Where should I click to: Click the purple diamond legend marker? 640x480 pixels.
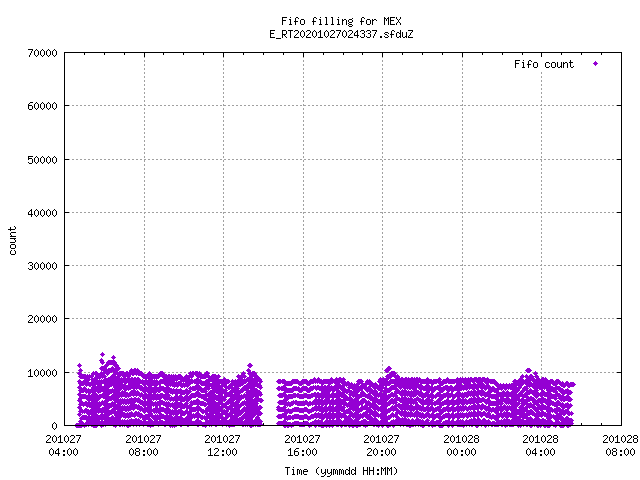596,64
